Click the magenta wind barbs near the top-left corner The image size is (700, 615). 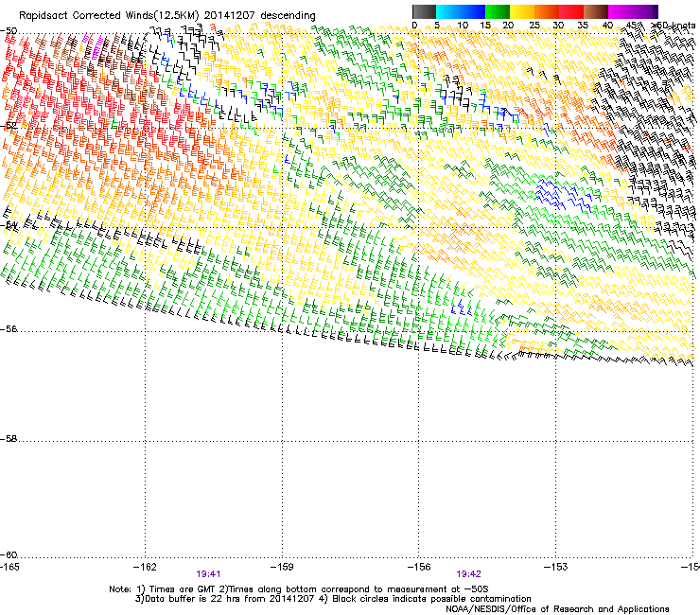(x=96, y=46)
